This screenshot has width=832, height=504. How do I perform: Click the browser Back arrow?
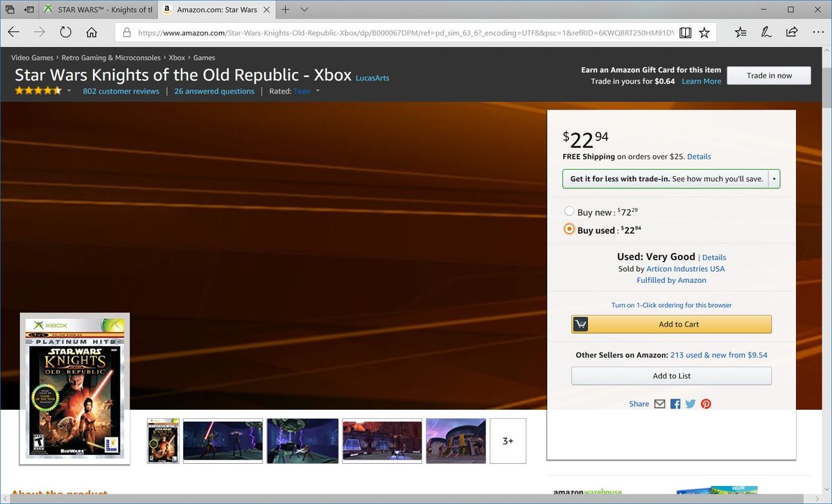pos(13,32)
